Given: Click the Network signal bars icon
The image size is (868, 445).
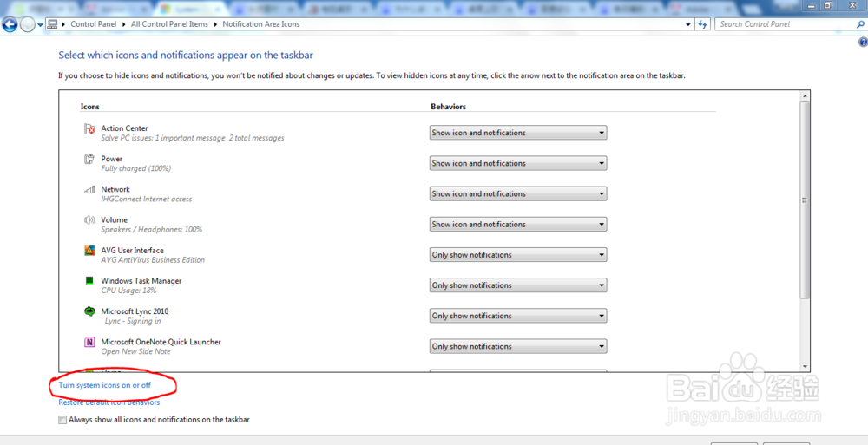Looking at the screenshot, I should (x=89, y=189).
